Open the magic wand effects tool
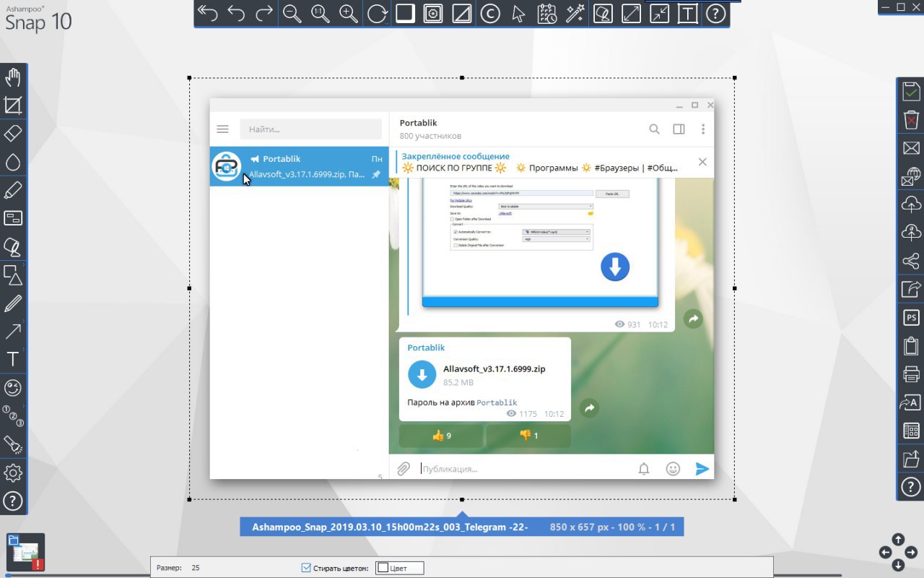Viewport: 924px width, 578px height. point(575,14)
